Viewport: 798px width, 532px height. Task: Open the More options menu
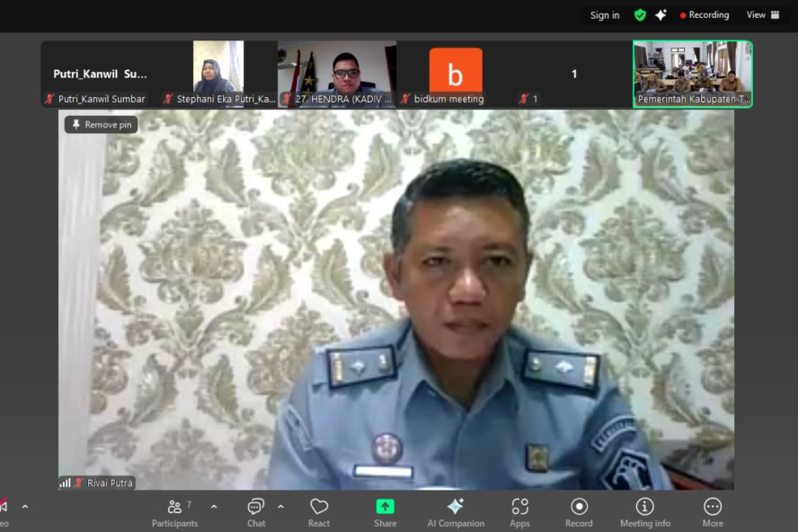point(713,512)
